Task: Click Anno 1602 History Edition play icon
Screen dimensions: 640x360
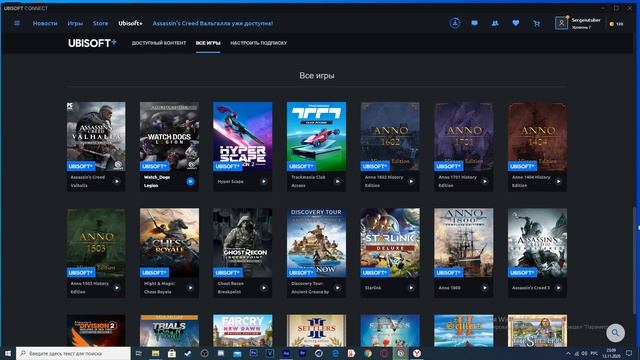Action: [x=411, y=182]
